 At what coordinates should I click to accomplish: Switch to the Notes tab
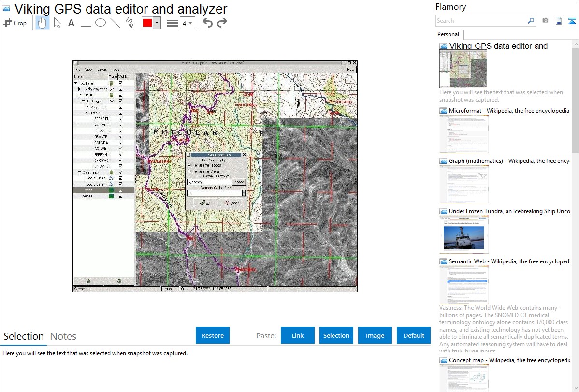tap(63, 336)
